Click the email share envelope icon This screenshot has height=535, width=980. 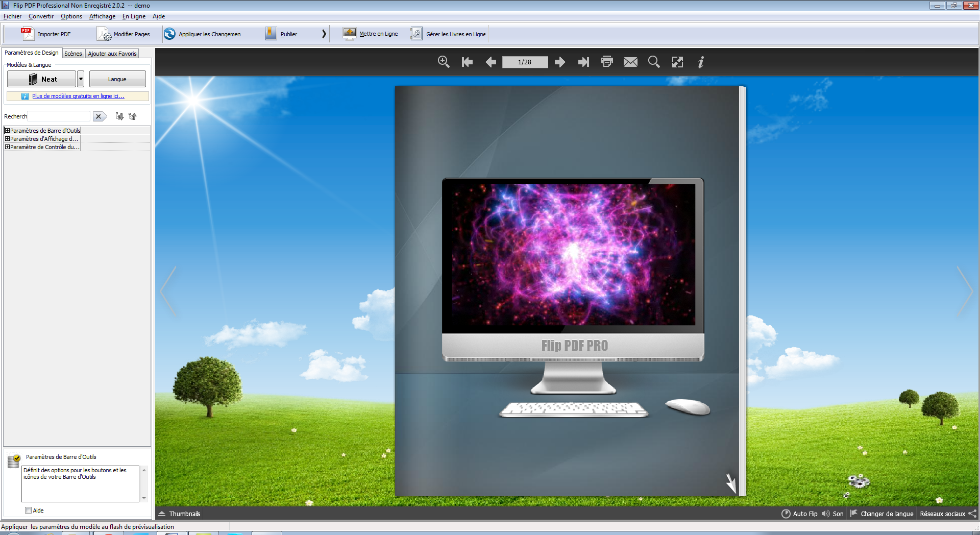(x=630, y=62)
